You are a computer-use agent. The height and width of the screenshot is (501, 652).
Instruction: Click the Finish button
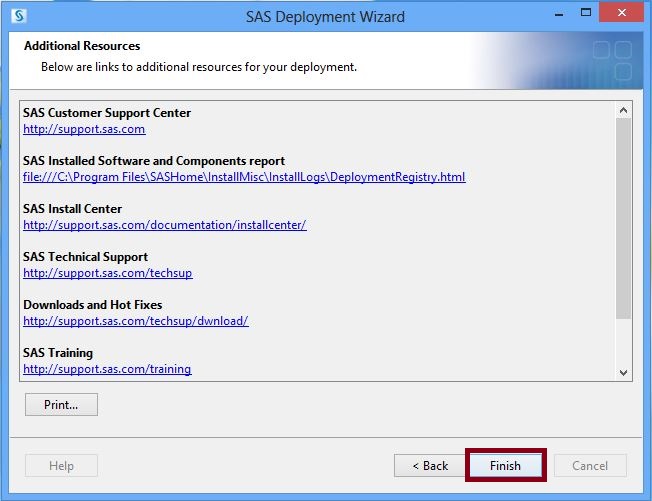505,465
